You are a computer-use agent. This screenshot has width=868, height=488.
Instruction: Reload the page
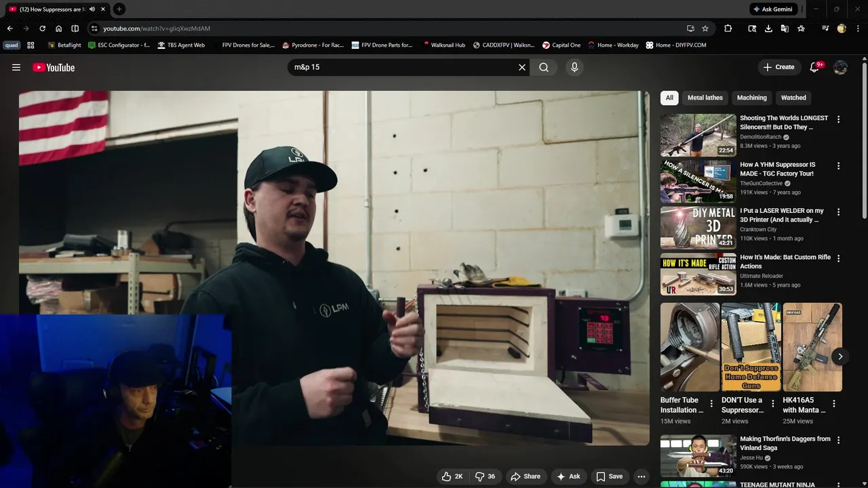pos(42,28)
